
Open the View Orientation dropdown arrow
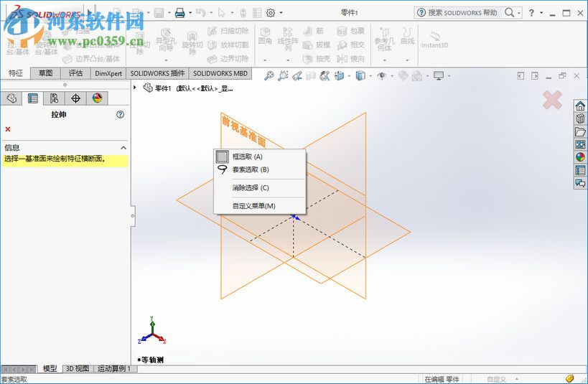coord(349,76)
